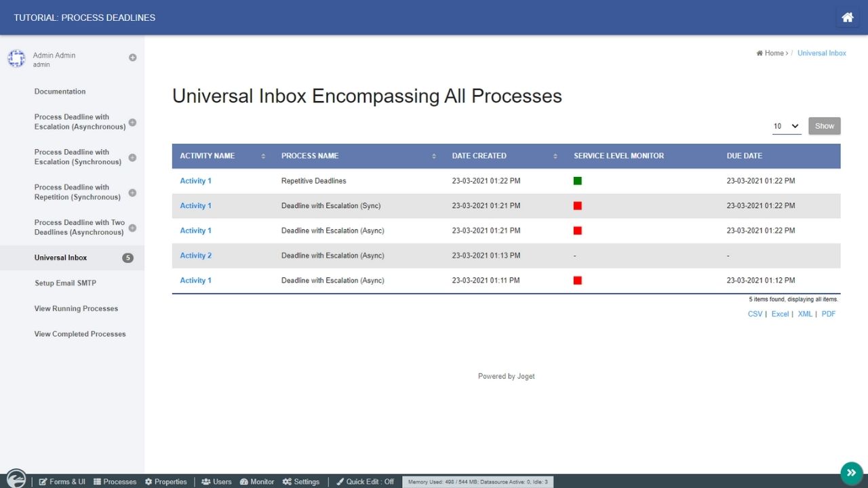Click the green service level indicator
Image resolution: width=868 pixels, height=488 pixels.
click(x=578, y=181)
